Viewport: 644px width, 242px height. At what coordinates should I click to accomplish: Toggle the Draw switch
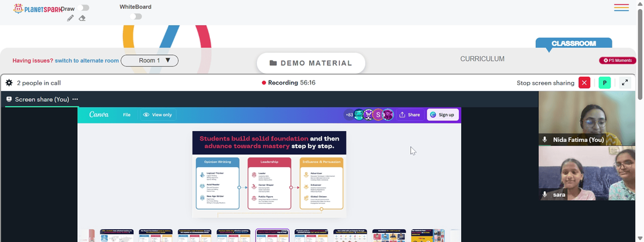(83, 8)
